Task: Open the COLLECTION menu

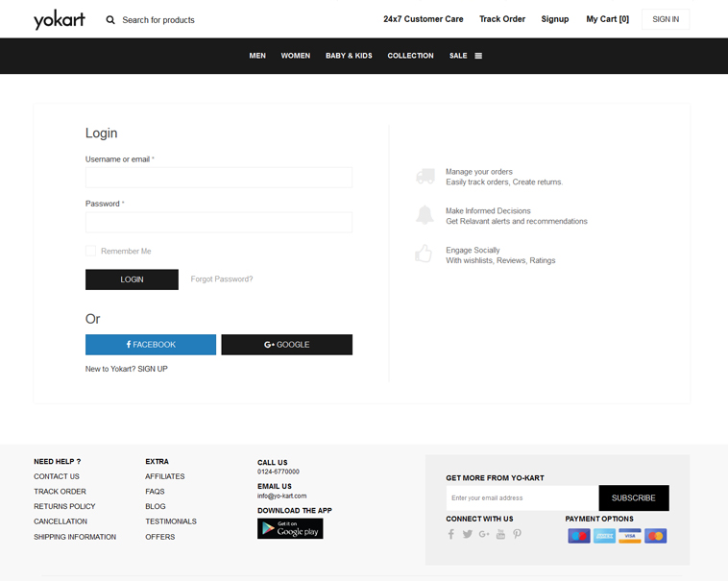Action: pyautogui.click(x=410, y=56)
